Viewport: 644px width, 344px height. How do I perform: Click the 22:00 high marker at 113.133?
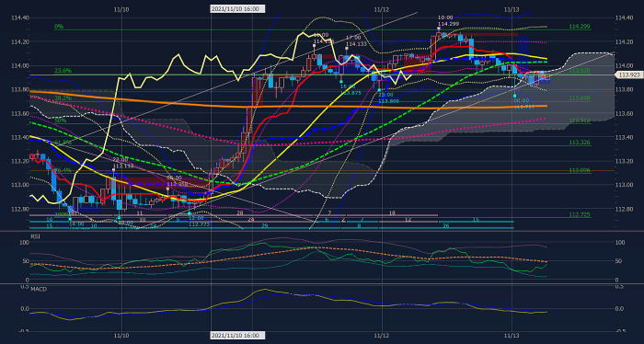(122, 163)
